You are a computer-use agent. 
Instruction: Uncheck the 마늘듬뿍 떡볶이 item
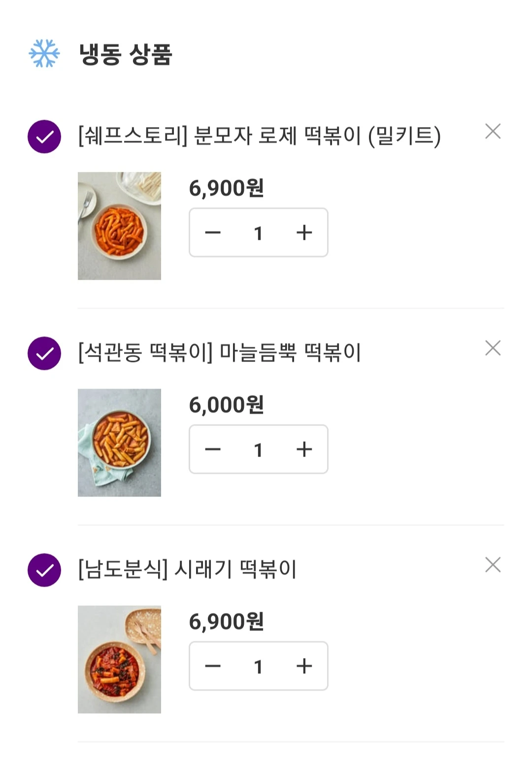(x=44, y=353)
